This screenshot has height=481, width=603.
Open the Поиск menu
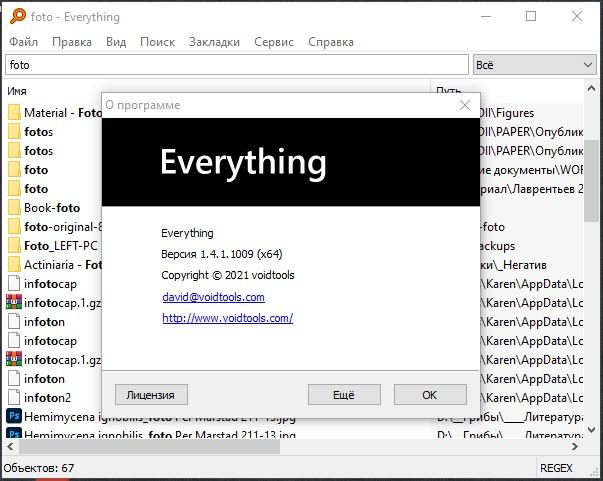pyautogui.click(x=158, y=42)
